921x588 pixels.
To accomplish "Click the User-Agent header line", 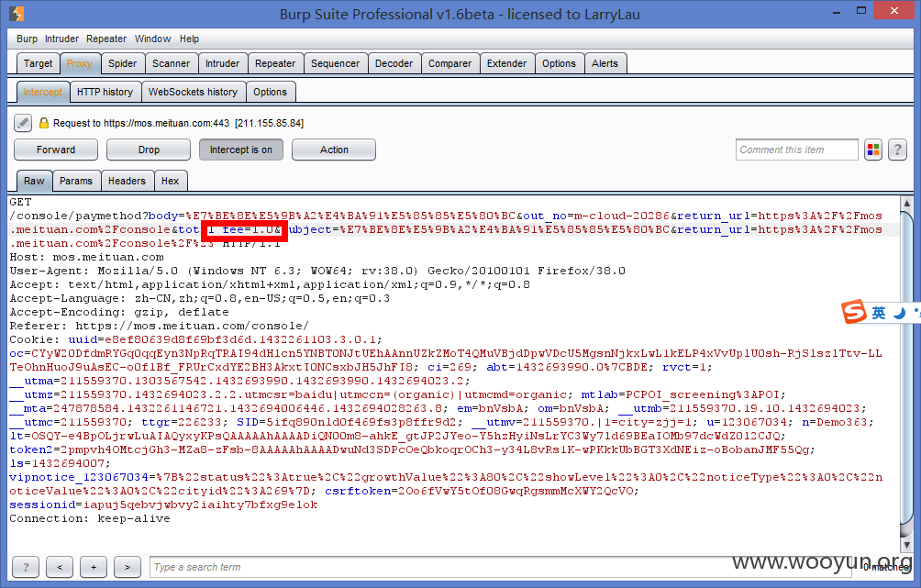I will point(317,271).
